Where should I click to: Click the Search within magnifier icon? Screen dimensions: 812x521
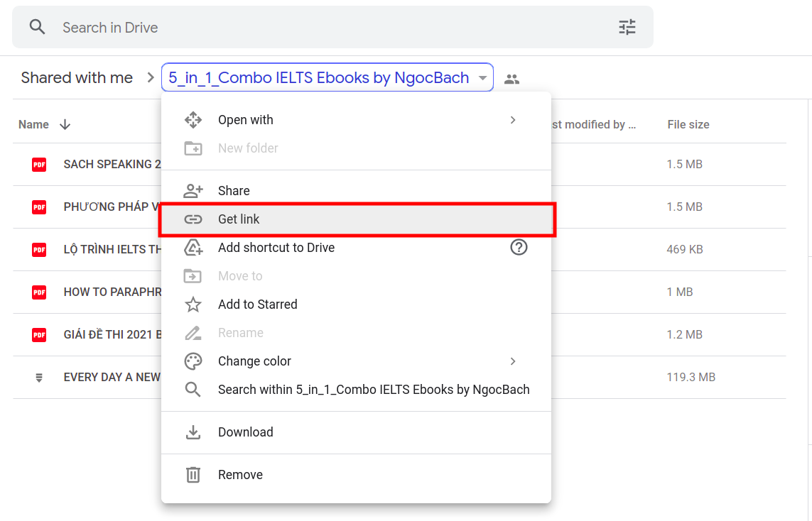(193, 390)
